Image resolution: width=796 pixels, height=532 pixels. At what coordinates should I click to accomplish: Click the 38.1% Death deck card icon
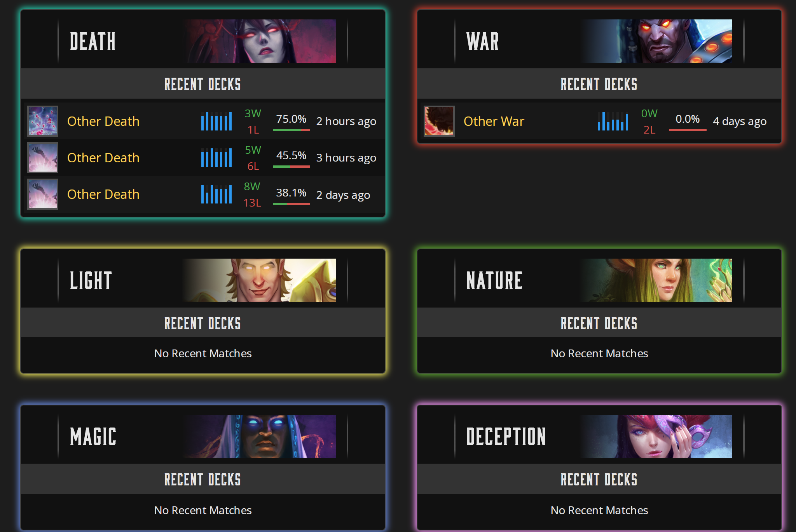[43, 194]
